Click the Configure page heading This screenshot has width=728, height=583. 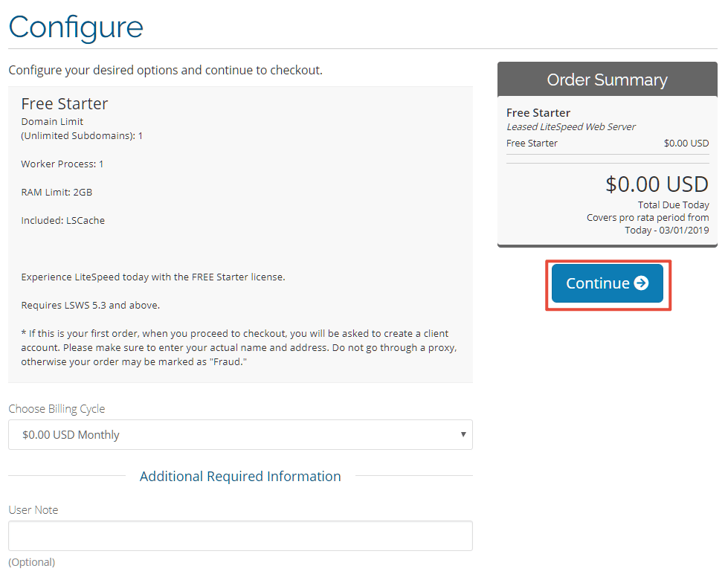[x=76, y=27]
